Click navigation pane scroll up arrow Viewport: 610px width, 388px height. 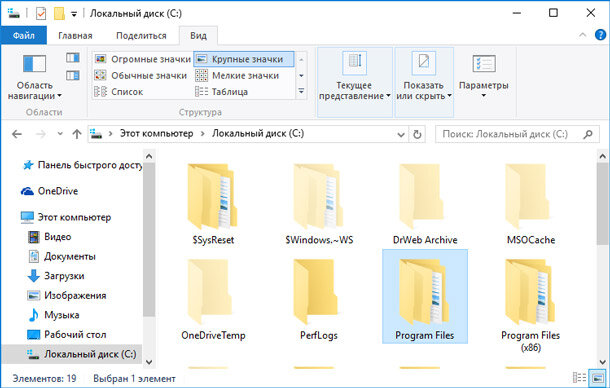[149, 156]
